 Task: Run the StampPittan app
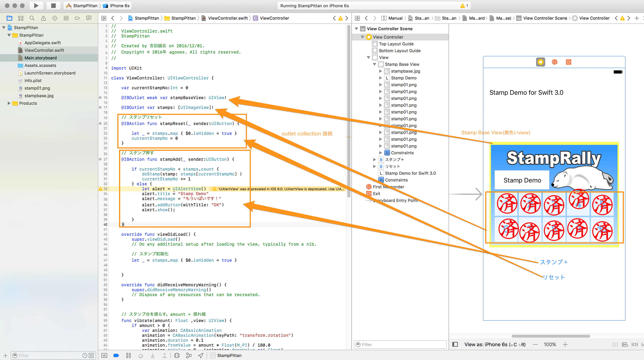click(36, 5)
